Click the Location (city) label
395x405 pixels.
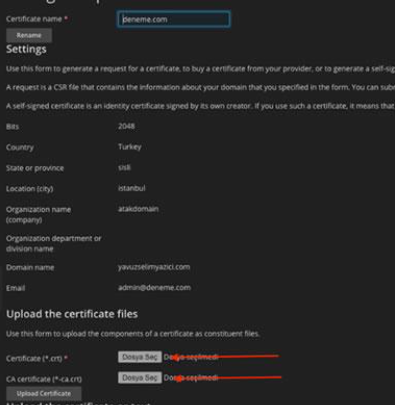pyautogui.click(x=30, y=189)
